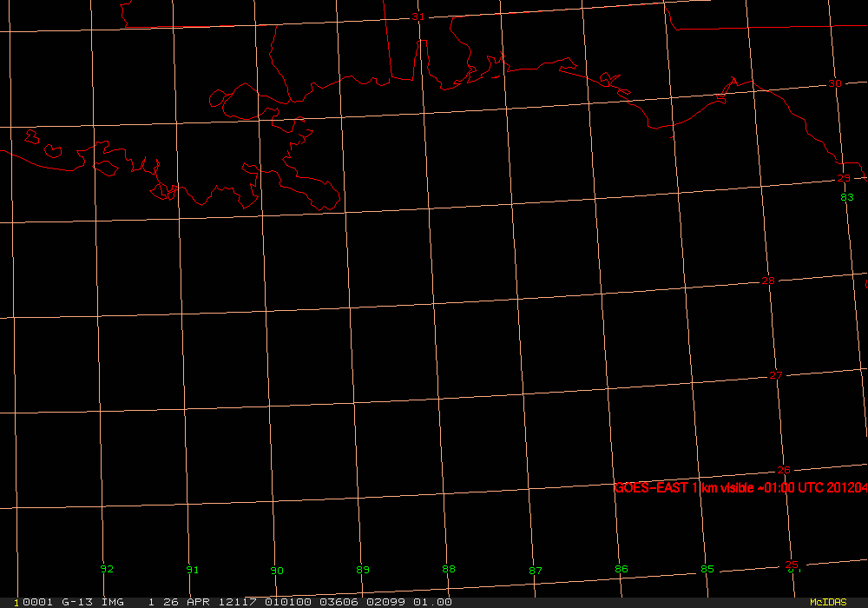Image resolution: width=868 pixels, height=608 pixels.
Task: Click the red latitude label 29
Action: [x=844, y=178]
